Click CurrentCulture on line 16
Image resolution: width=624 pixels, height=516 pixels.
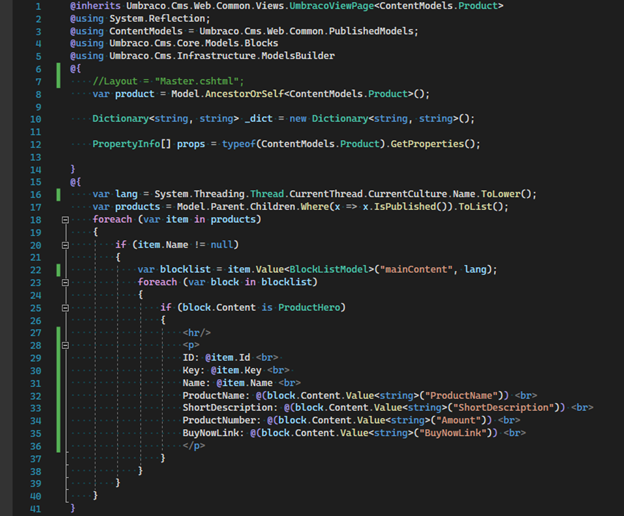click(x=408, y=194)
